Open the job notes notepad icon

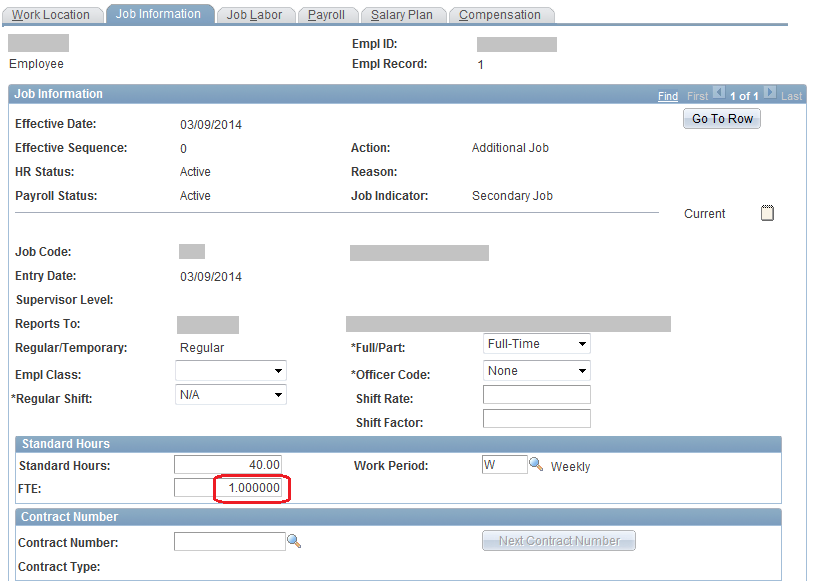coord(767,213)
